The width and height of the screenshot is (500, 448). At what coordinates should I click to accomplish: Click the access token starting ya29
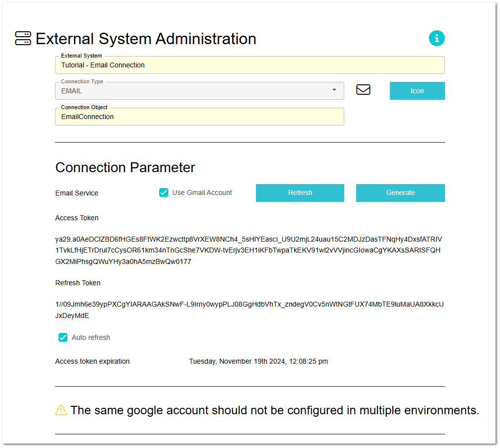[x=249, y=251]
